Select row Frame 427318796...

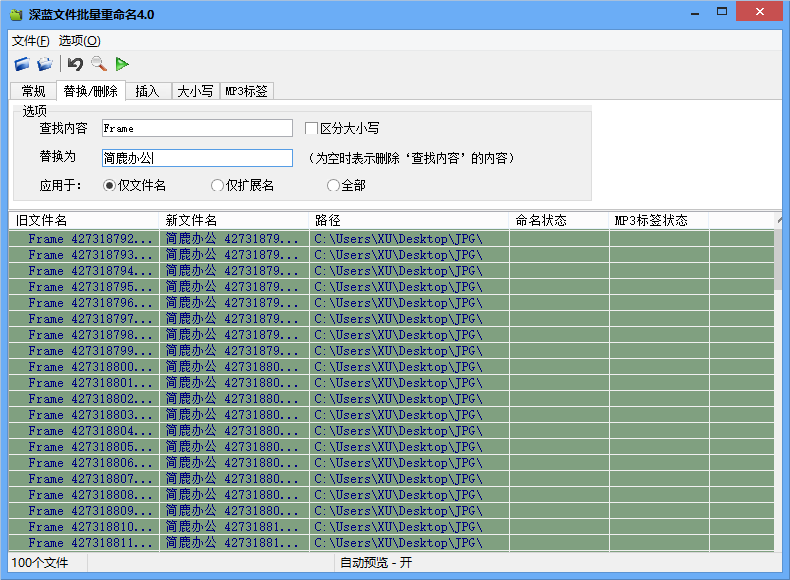click(391, 303)
